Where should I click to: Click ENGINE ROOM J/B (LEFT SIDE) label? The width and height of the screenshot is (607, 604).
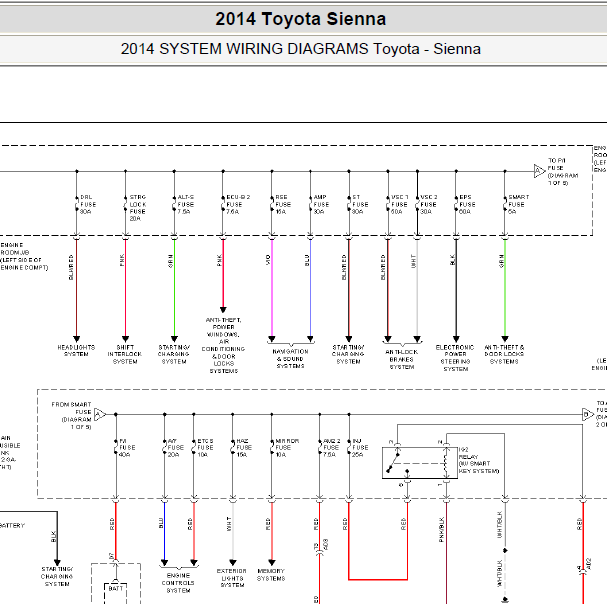pos(24,256)
